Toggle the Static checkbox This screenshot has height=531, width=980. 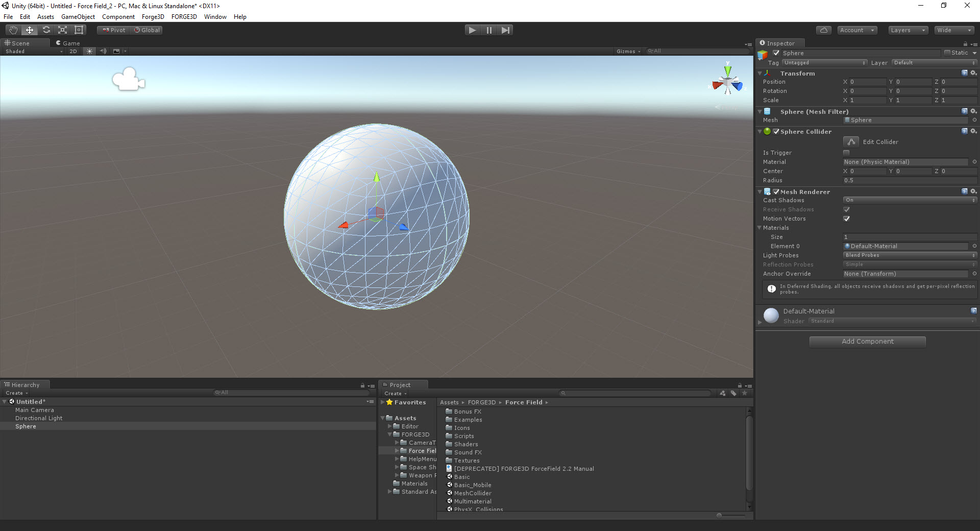(x=947, y=53)
